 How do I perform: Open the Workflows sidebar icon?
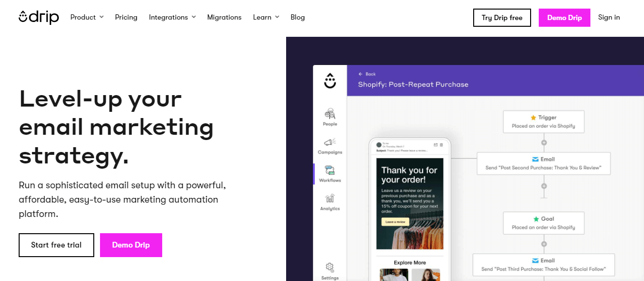(x=330, y=170)
